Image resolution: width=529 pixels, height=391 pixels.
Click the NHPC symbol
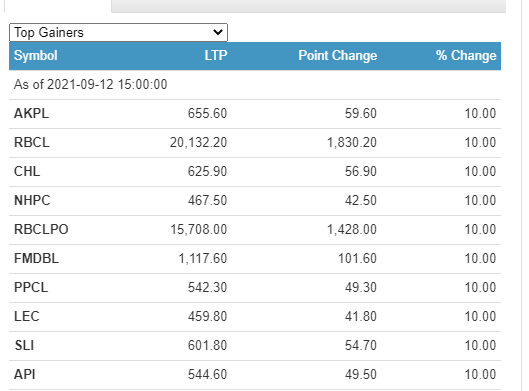[32, 200]
